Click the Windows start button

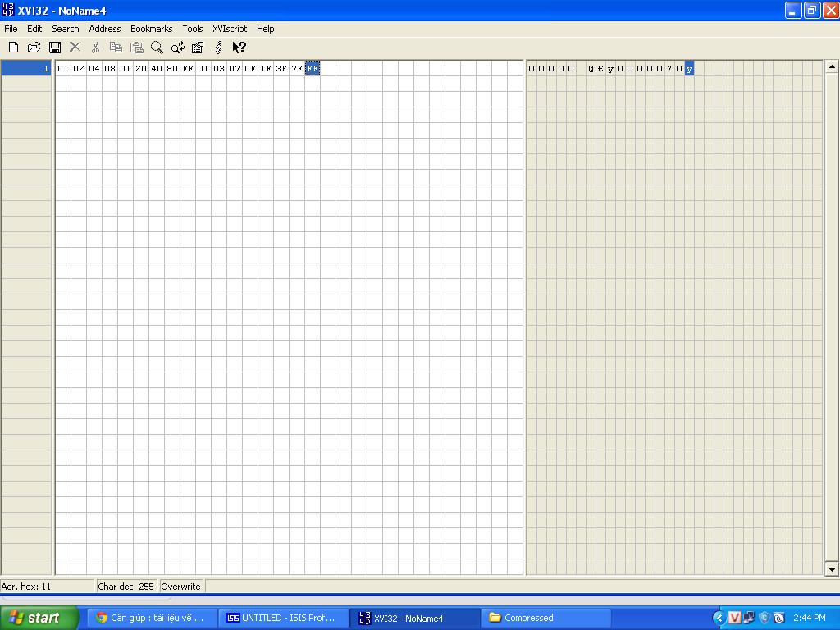click(39, 618)
